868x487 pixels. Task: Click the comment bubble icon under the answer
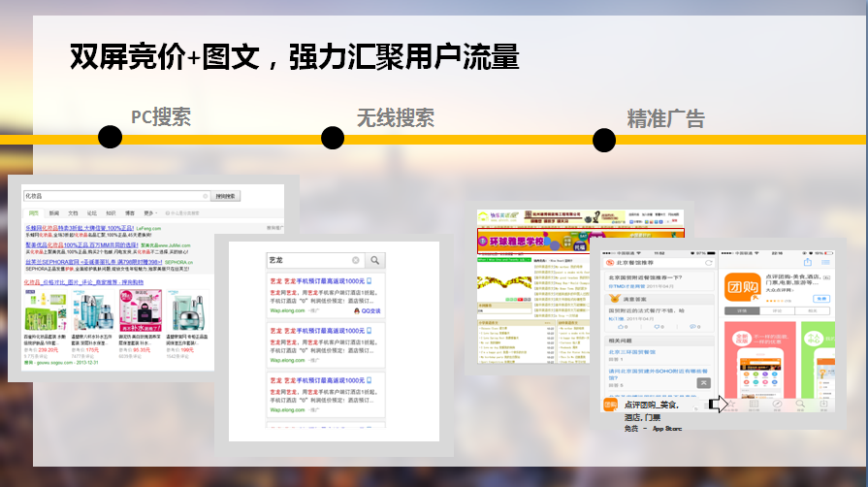pos(694,327)
